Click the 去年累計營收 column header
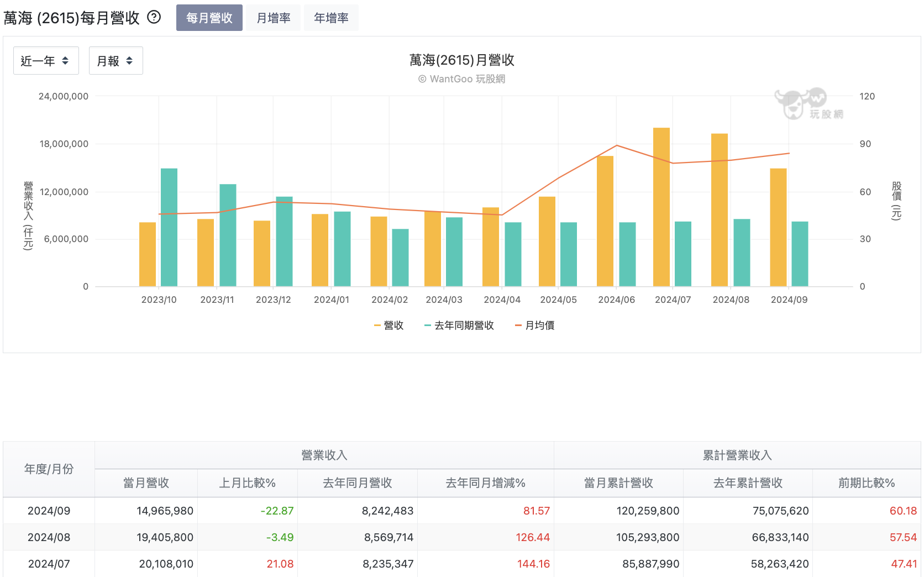Screen dimensions: 924x577 [748, 483]
